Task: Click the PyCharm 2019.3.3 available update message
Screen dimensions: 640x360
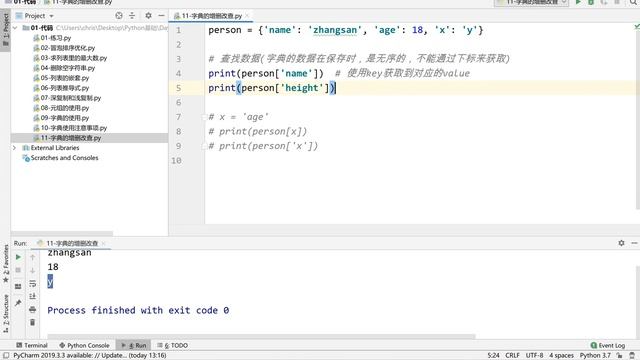Action: pyautogui.click(x=90, y=356)
